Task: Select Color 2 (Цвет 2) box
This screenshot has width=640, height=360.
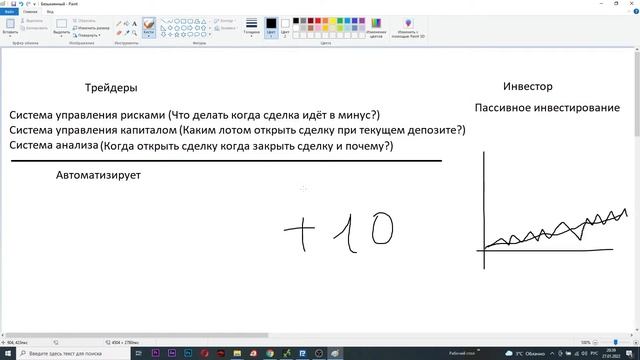Action: tap(285, 27)
